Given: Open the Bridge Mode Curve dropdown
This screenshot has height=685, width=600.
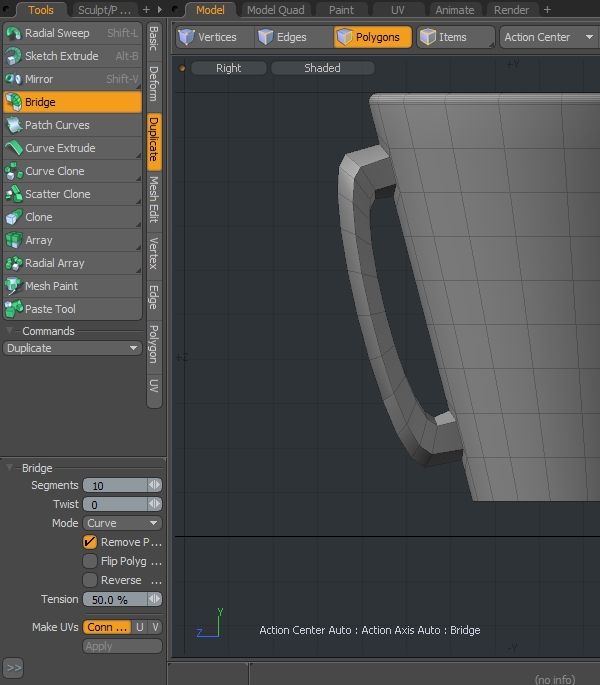Looking at the screenshot, I should (x=122, y=523).
